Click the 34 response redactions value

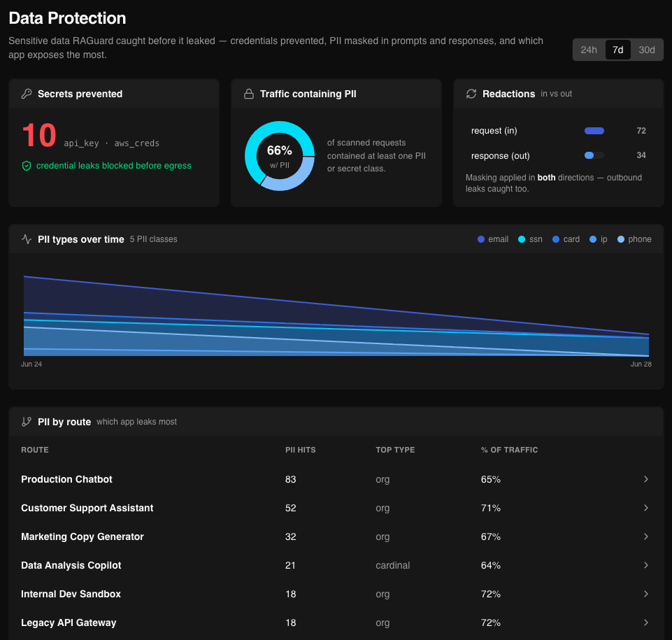641,155
